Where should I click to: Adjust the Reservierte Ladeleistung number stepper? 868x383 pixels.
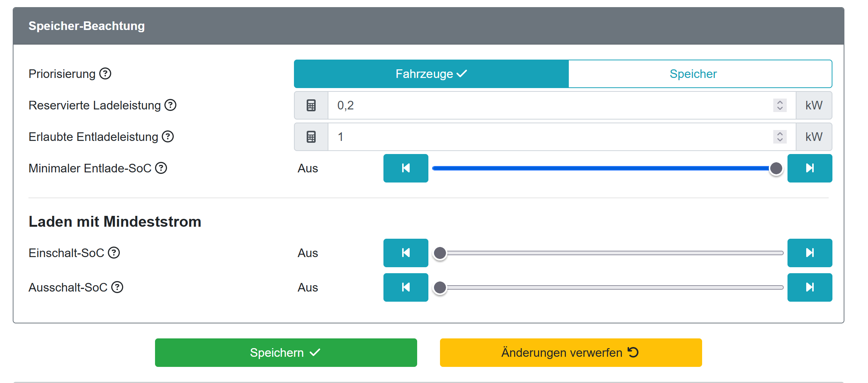pos(780,105)
